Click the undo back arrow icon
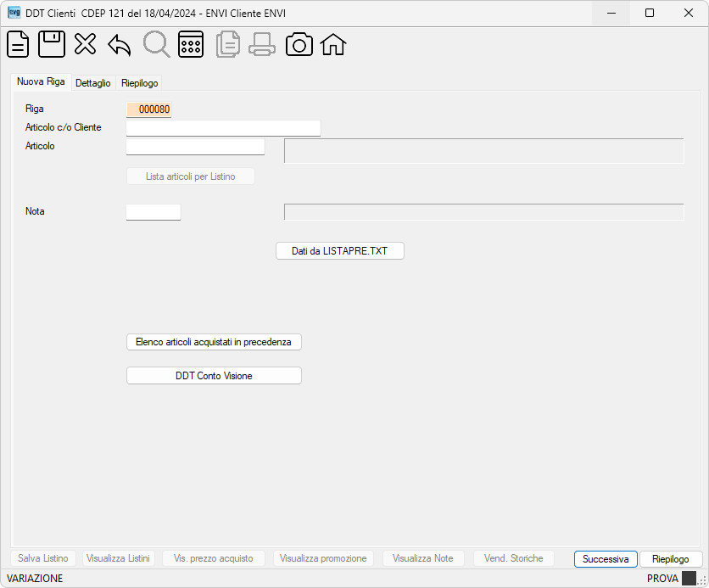The height and width of the screenshot is (588, 709). [120, 45]
